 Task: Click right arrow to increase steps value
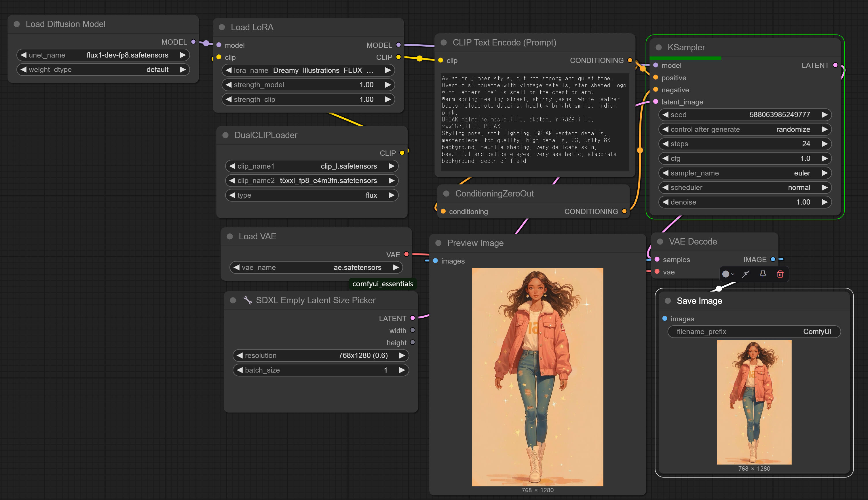[824, 144]
